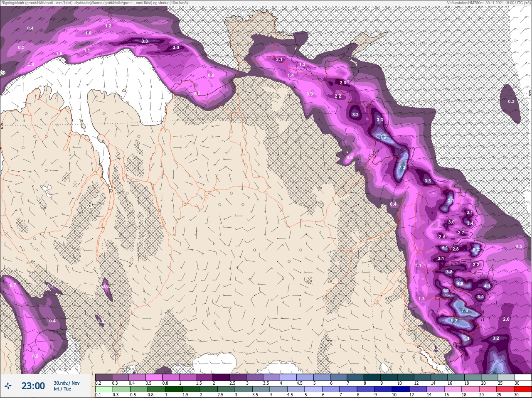Click the 3.8 precipitation value on the map
Screen dimensions: 532x398
pos(449,272)
